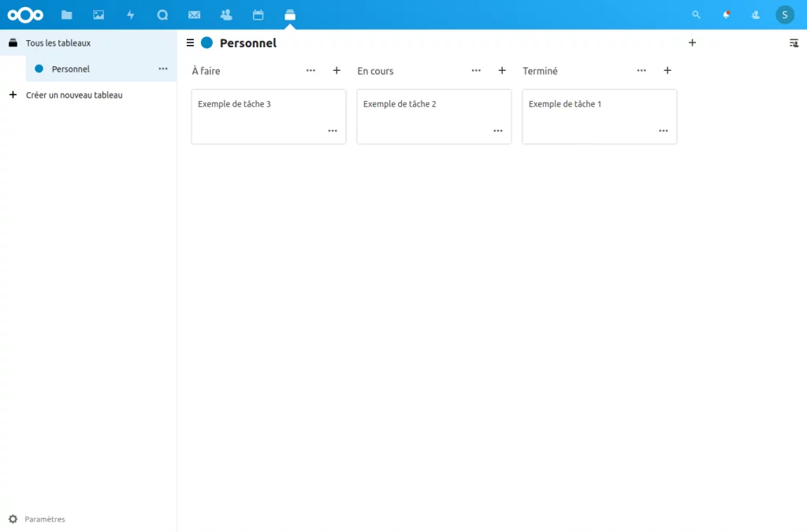807x532 pixels.
Task: Open the Mail envelope icon
Action: (194, 15)
